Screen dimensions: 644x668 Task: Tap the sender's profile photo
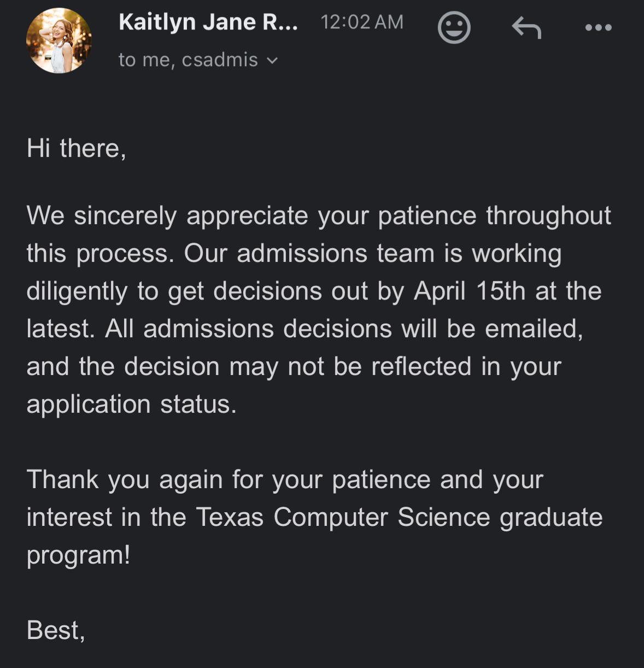(x=58, y=40)
